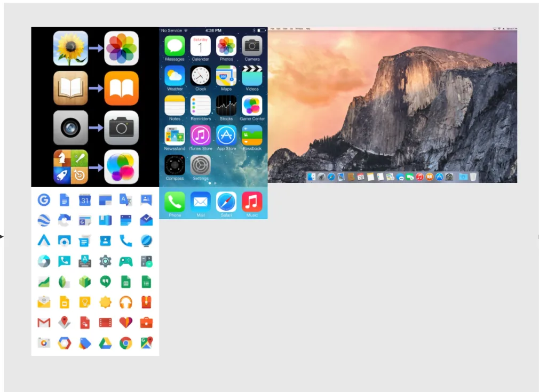
Task: Click the Google Translate icon
Action: (125, 199)
